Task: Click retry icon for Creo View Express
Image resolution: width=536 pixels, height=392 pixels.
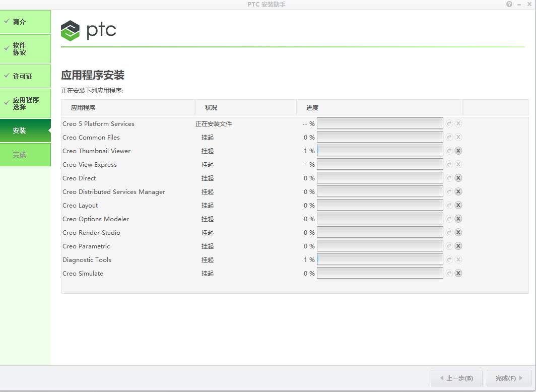Action: (x=449, y=164)
